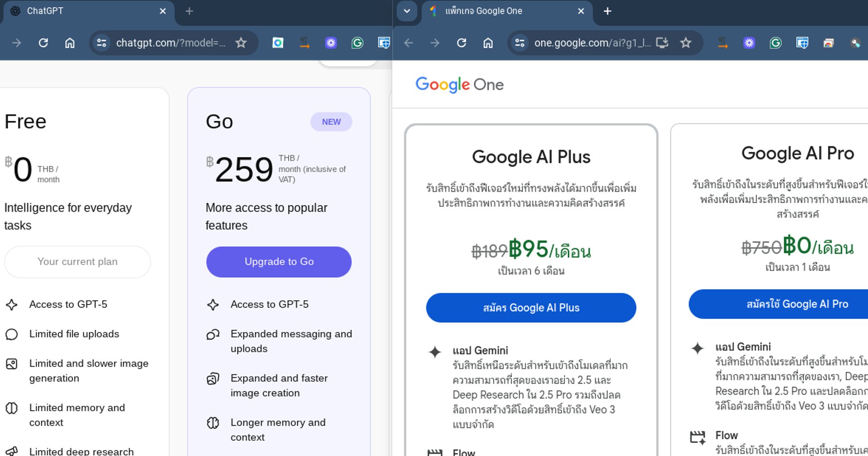Click Upgrade to Go button
The image size is (868, 456).
point(279,262)
